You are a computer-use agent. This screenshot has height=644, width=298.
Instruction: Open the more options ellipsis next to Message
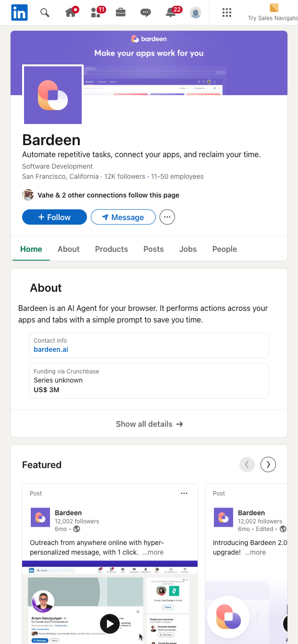pyautogui.click(x=167, y=217)
